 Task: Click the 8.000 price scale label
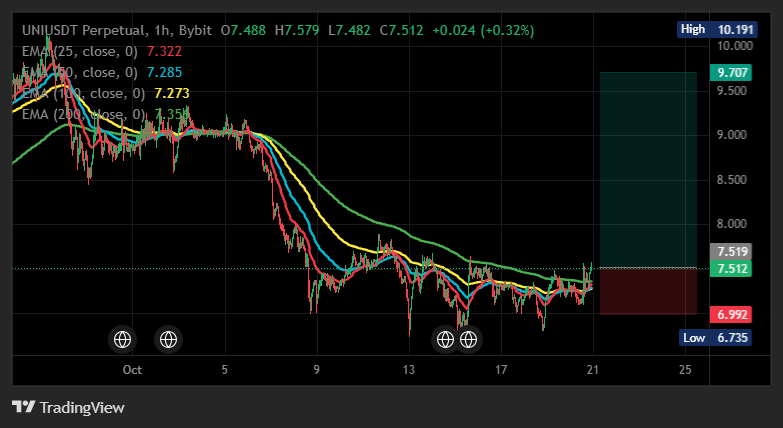pyautogui.click(x=732, y=224)
